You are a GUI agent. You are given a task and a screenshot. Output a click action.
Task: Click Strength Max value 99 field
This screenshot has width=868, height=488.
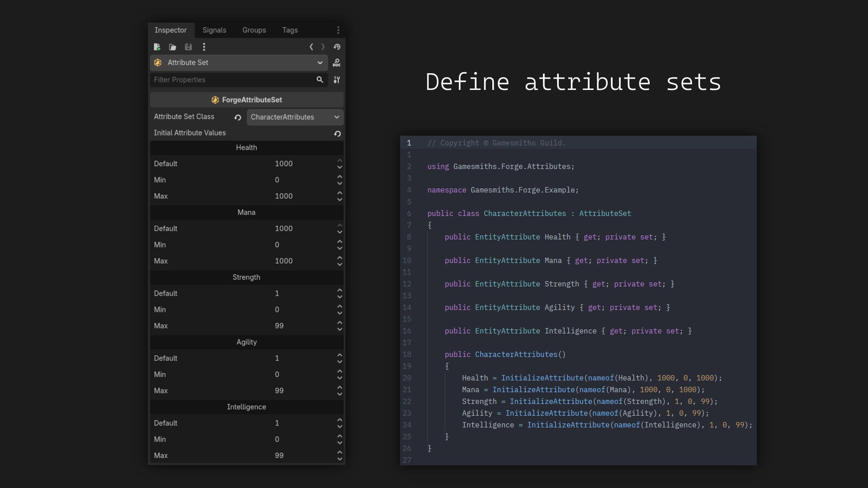coord(304,326)
